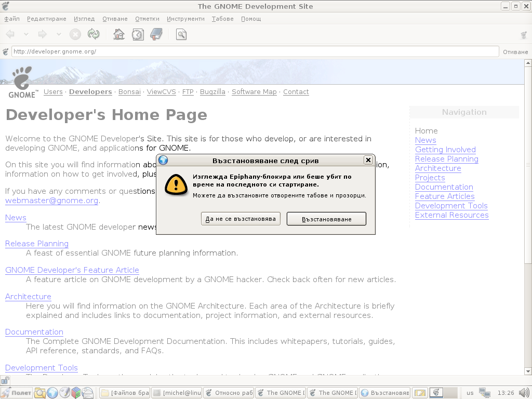Open the External Resources navigation link
This screenshot has height=399, width=532.
click(451, 215)
